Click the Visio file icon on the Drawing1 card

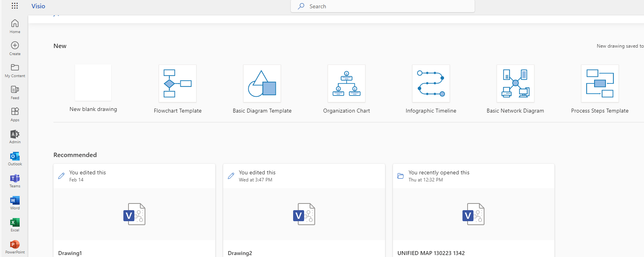[x=134, y=214]
